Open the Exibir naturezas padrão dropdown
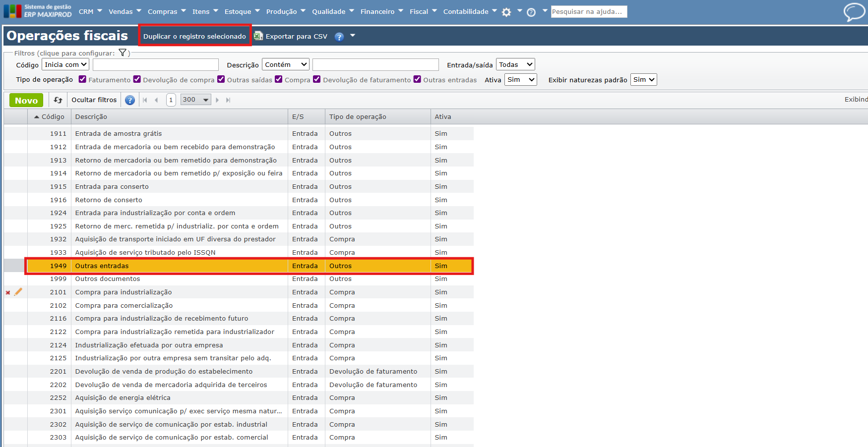Screen dimensions: 868x447 coord(643,80)
